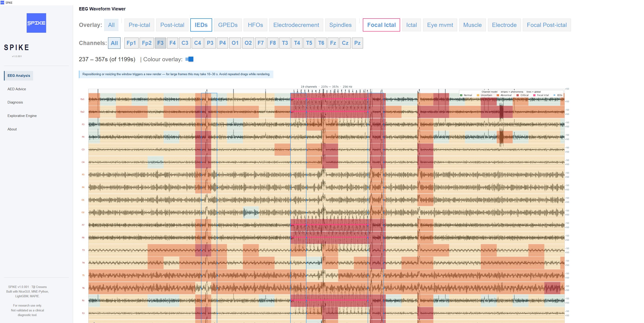Select channel F8
The width and height of the screenshot is (644, 323).
pyautogui.click(x=273, y=43)
